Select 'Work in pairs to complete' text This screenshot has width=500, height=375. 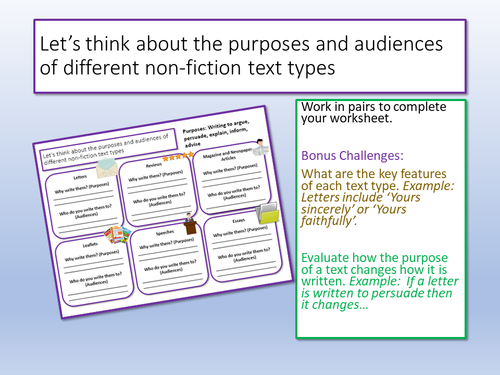(374, 107)
